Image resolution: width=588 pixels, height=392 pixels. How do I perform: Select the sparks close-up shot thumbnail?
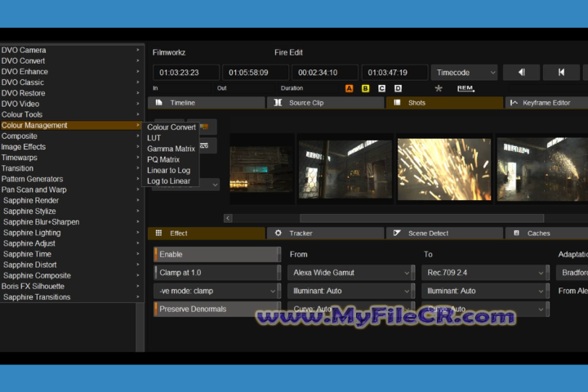click(444, 169)
